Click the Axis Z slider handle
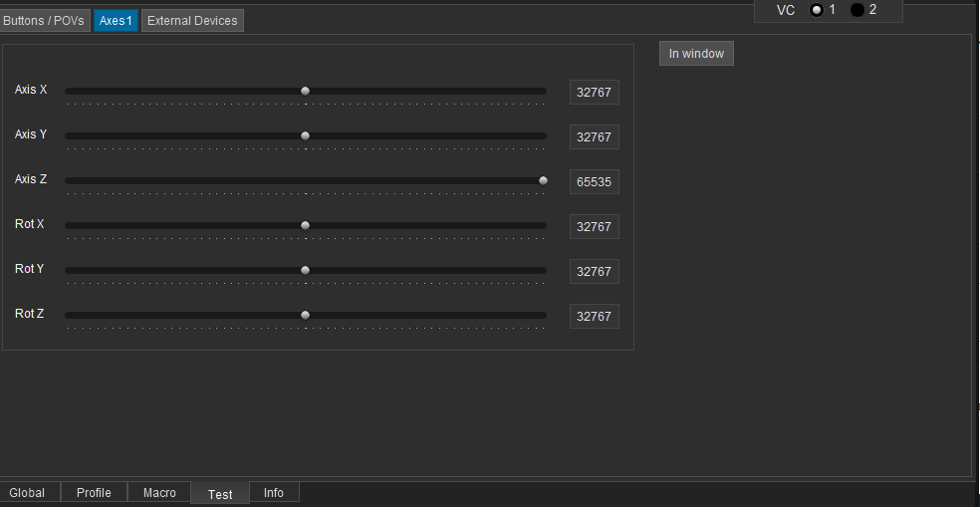The width and height of the screenshot is (980, 507). (x=543, y=180)
